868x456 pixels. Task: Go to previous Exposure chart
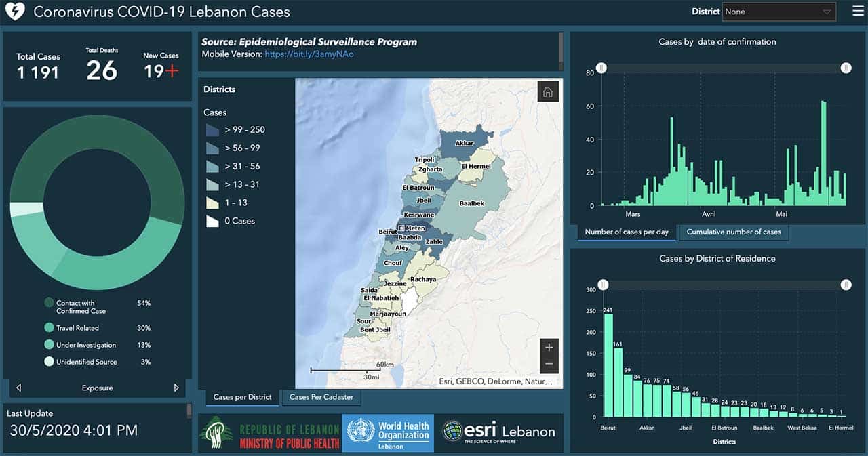19,388
